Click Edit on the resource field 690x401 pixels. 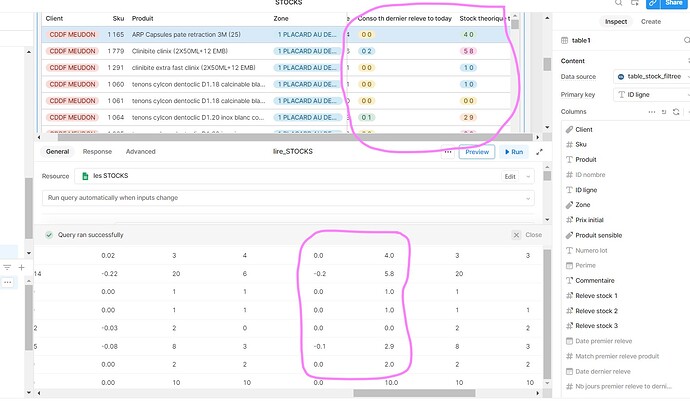point(510,177)
